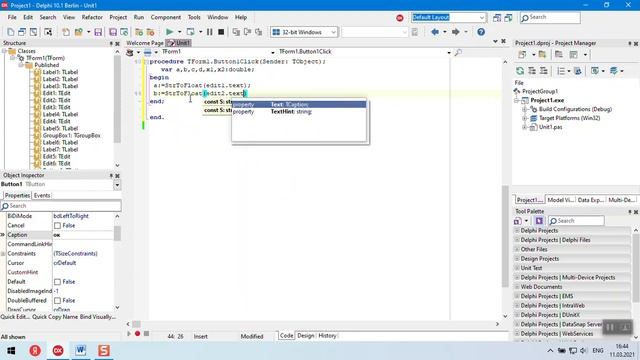Switch to the Data Exp... tab
This screenshot has width=640, height=360.
click(x=590, y=200)
